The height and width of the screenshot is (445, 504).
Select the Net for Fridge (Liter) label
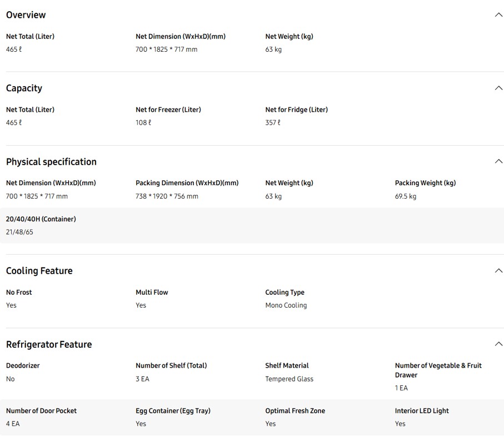[x=296, y=110]
